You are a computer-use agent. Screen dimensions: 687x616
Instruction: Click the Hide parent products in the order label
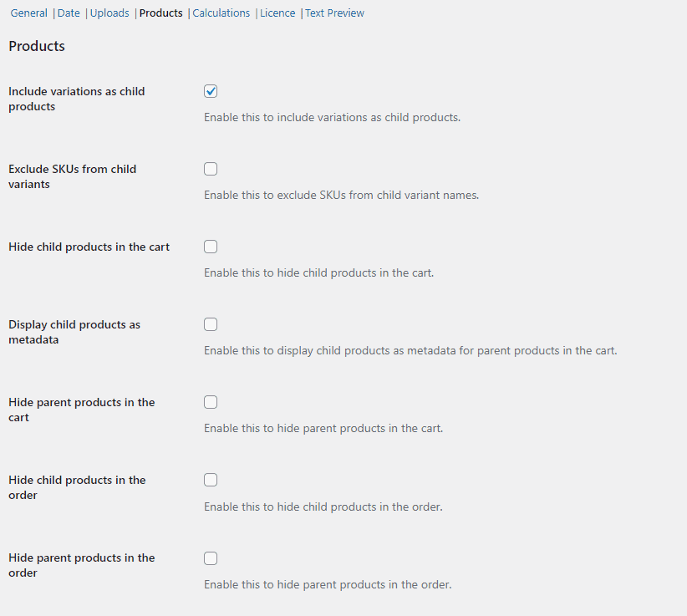point(82,565)
